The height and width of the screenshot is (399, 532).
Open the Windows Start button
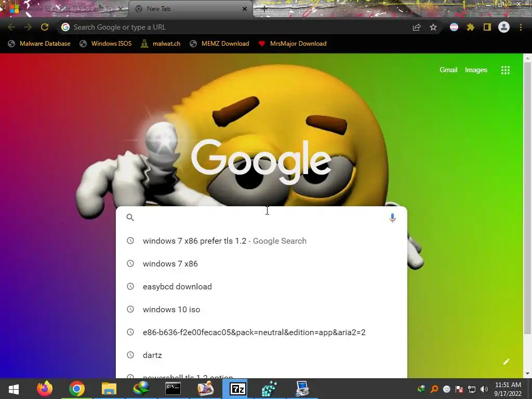point(14,389)
